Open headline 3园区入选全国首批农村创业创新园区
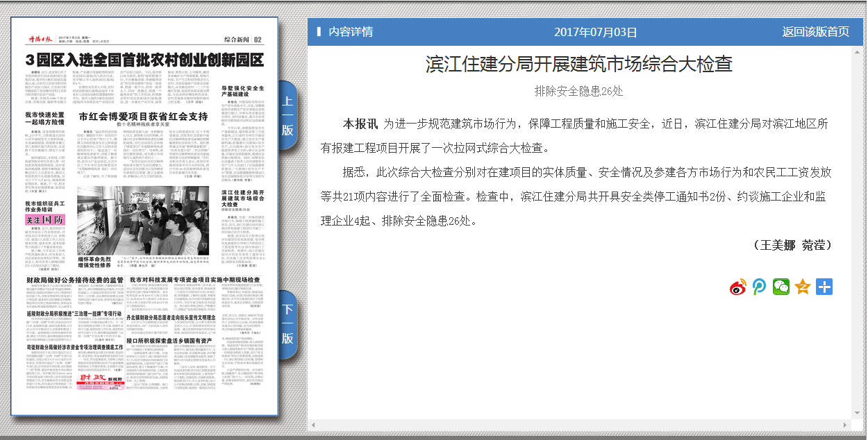 144,60
